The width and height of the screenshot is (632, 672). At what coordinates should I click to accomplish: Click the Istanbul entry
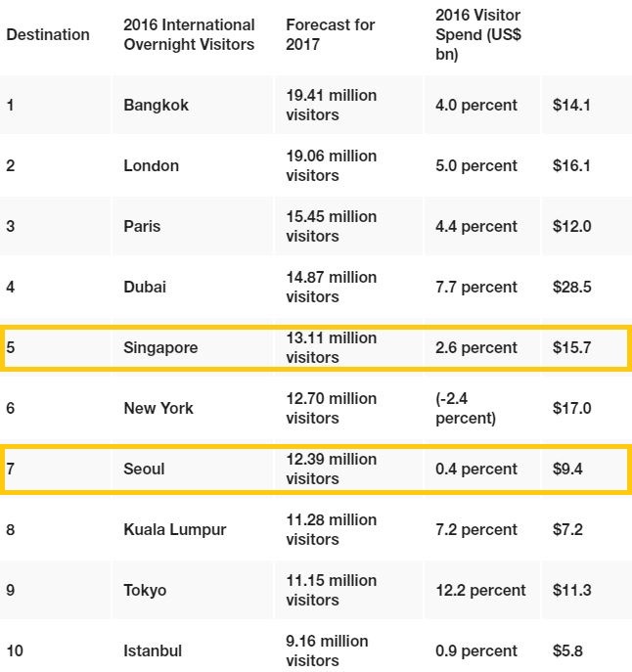tap(153, 651)
